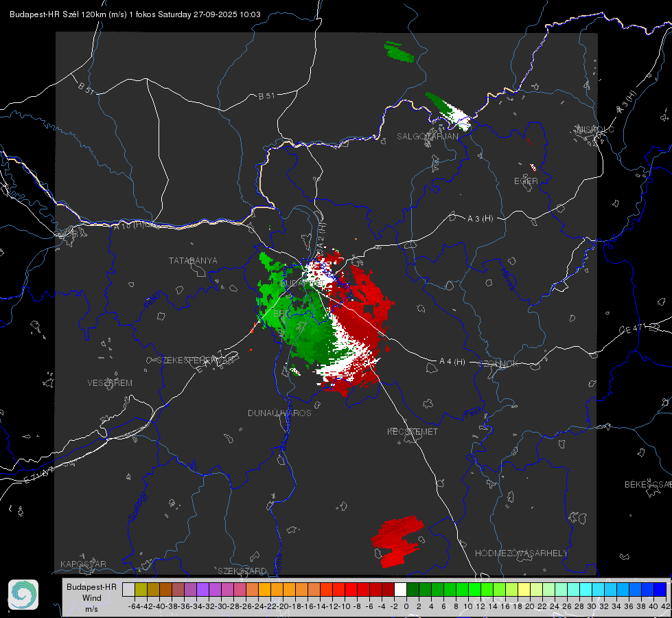Viewport: 672px width, 618px height.
Task: Click the green radar echo north of Salgótarján
Action: (x=399, y=52)
